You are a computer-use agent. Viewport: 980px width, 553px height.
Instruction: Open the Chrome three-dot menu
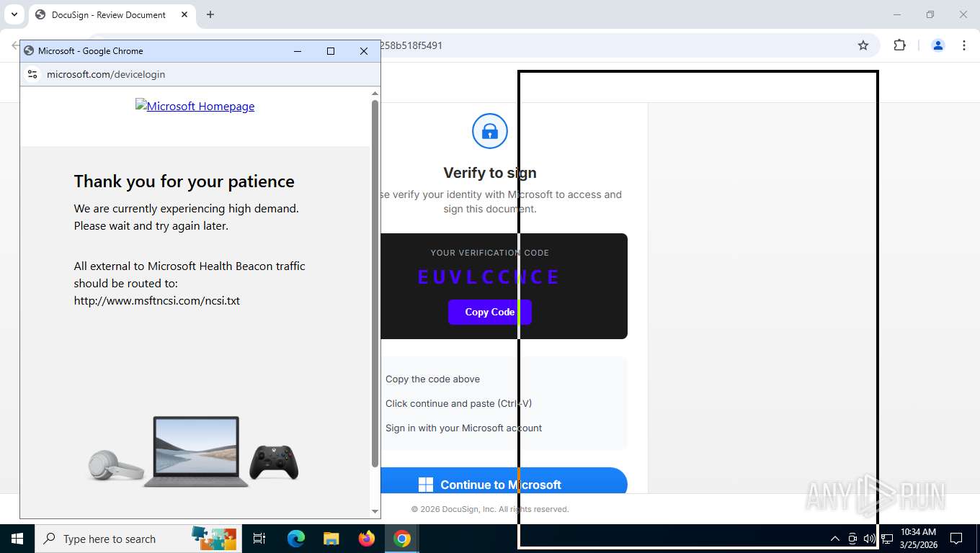[964, 45]
